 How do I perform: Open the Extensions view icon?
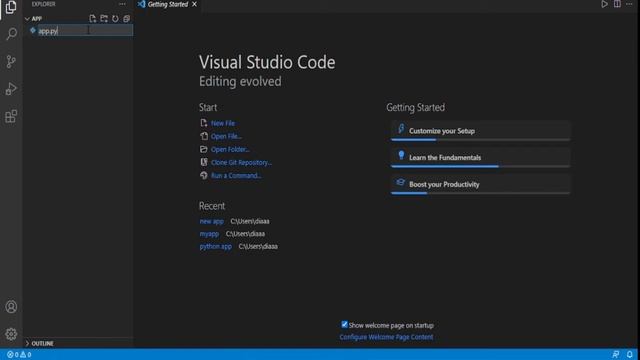click(11, 116)
